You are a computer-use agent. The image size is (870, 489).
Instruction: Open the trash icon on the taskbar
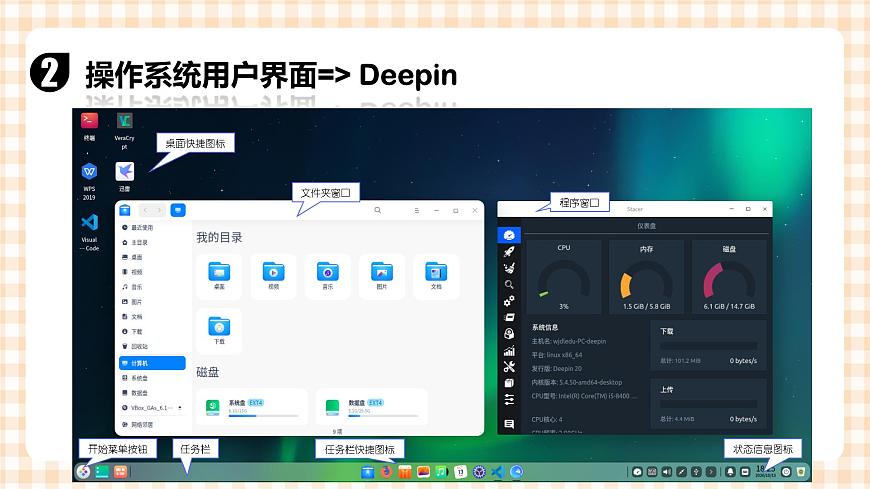(801, 472)
